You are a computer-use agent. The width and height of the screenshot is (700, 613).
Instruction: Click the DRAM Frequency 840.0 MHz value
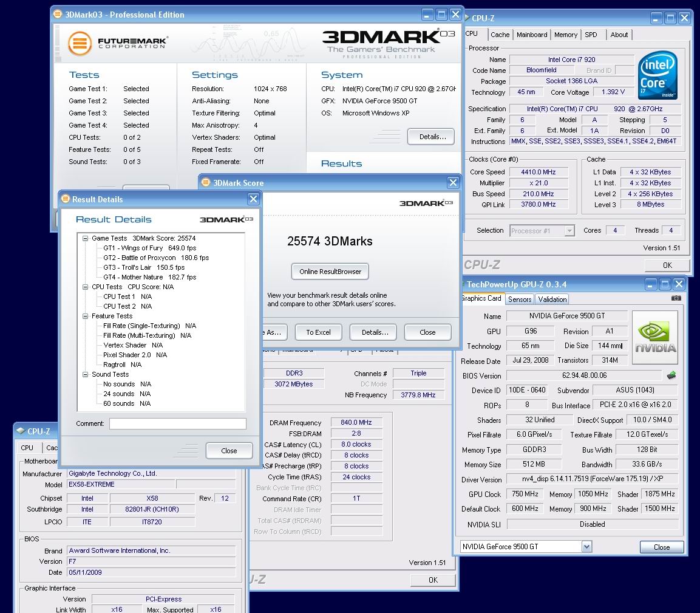(356, 422)
